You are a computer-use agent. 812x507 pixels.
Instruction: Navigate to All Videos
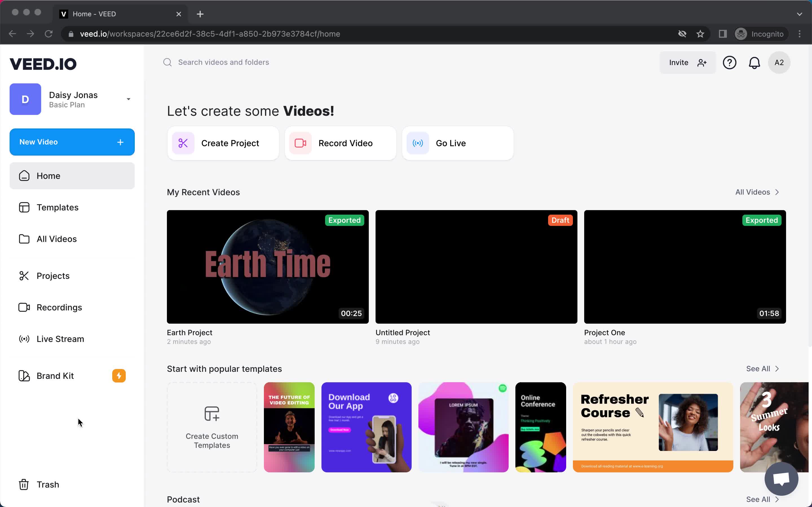[57, 239]
